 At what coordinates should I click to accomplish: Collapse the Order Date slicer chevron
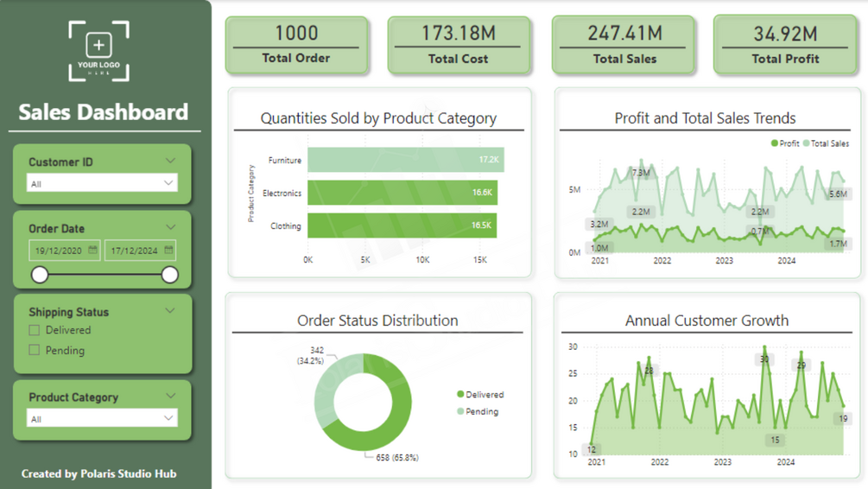point(170,227)
